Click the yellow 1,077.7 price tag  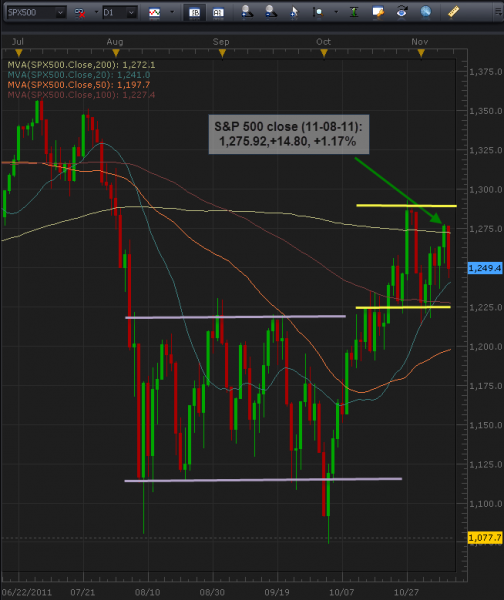[x=485, y=538]
